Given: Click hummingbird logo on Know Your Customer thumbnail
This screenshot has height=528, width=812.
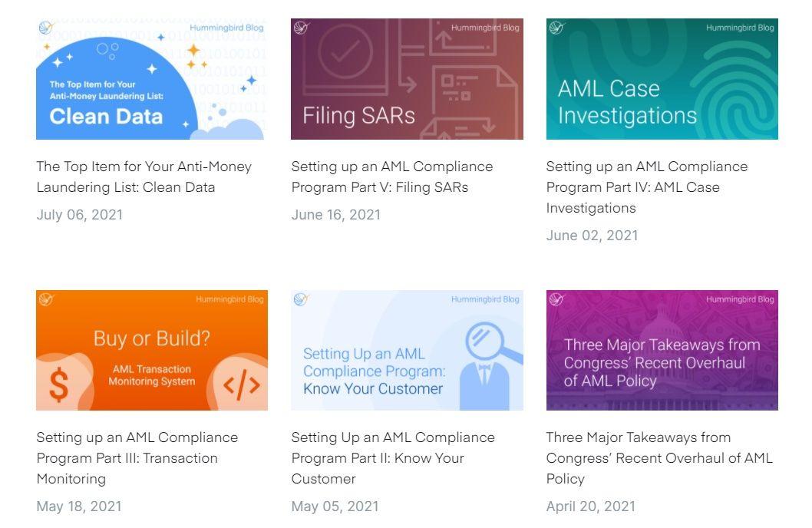Looking at the screenshot, I should point(301,299).
